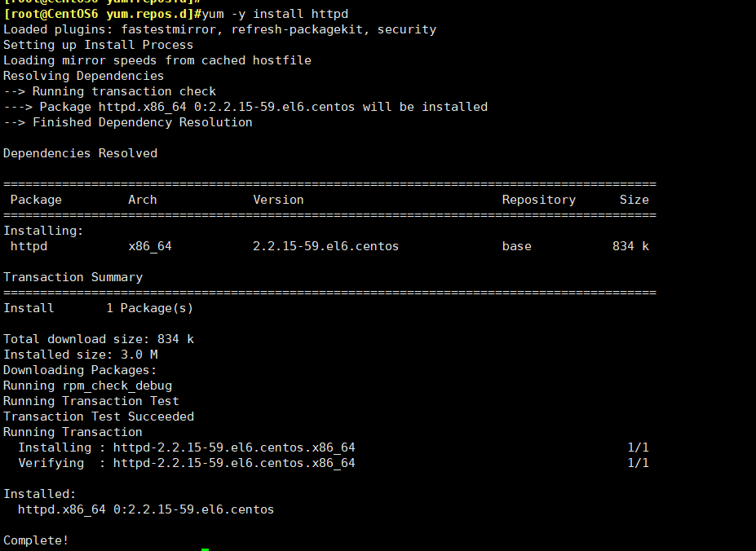Click the '1/1' counter on the Verifying row
This screenshot has width=756, height=551.
click(639, 463)
